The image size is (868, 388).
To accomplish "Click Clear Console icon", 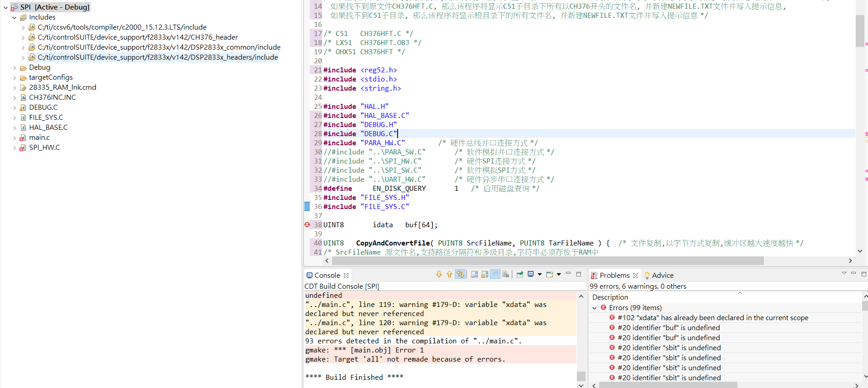I will 505,275.
